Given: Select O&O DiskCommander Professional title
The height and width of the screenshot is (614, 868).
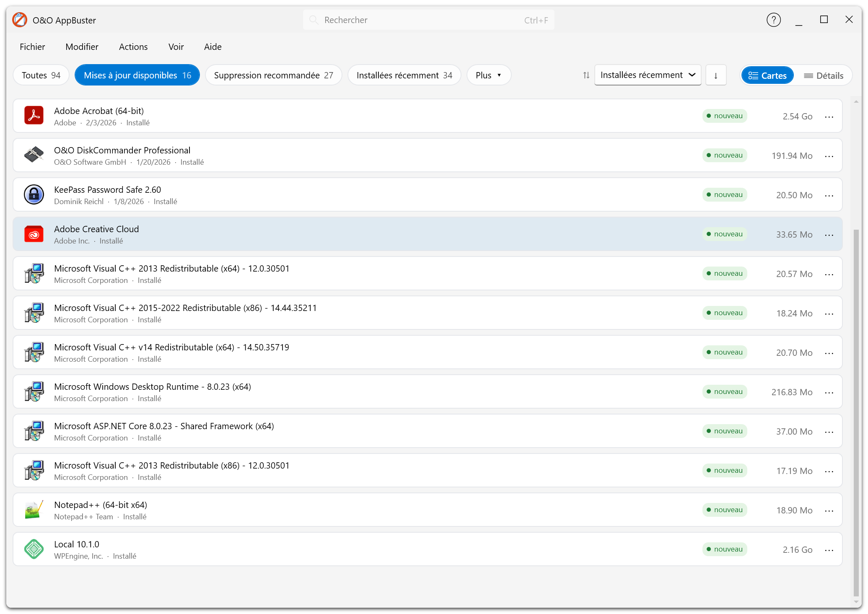Looking at the screenshot, I should click(122, 150).
